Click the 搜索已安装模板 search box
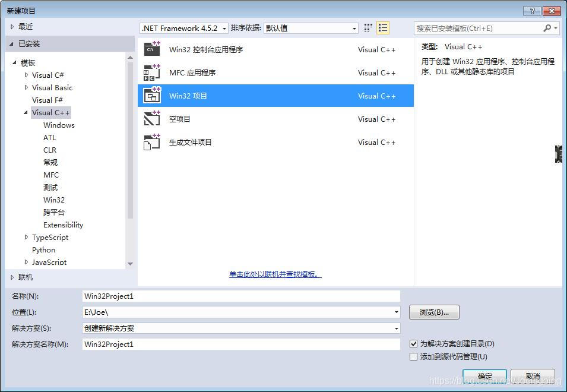Image resolution: width=567 pixels, height=392 pixels. point(479,28)
